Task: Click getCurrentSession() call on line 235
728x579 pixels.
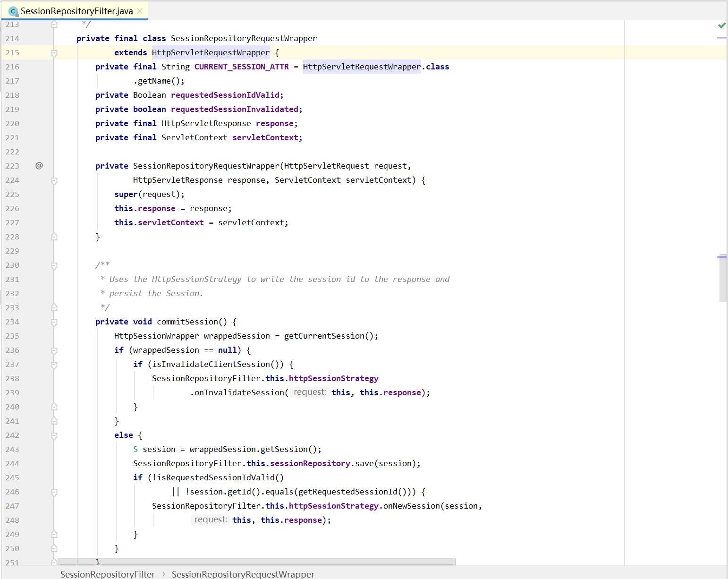Action: pyautogui.click(x=329, y=336)
